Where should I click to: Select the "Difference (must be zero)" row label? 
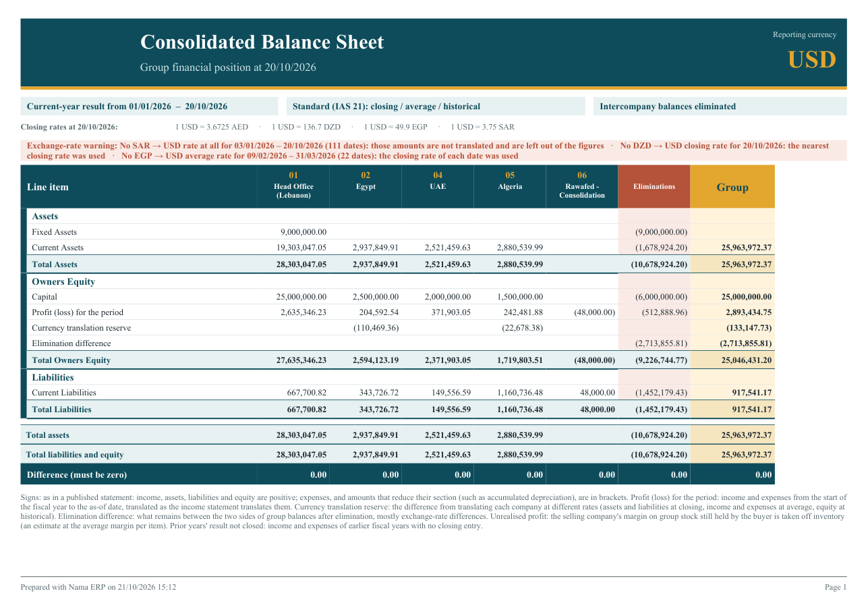tap(77, 475)
